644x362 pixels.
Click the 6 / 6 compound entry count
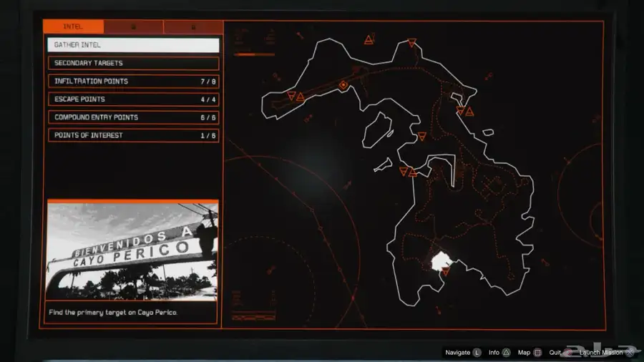[208, 118]
